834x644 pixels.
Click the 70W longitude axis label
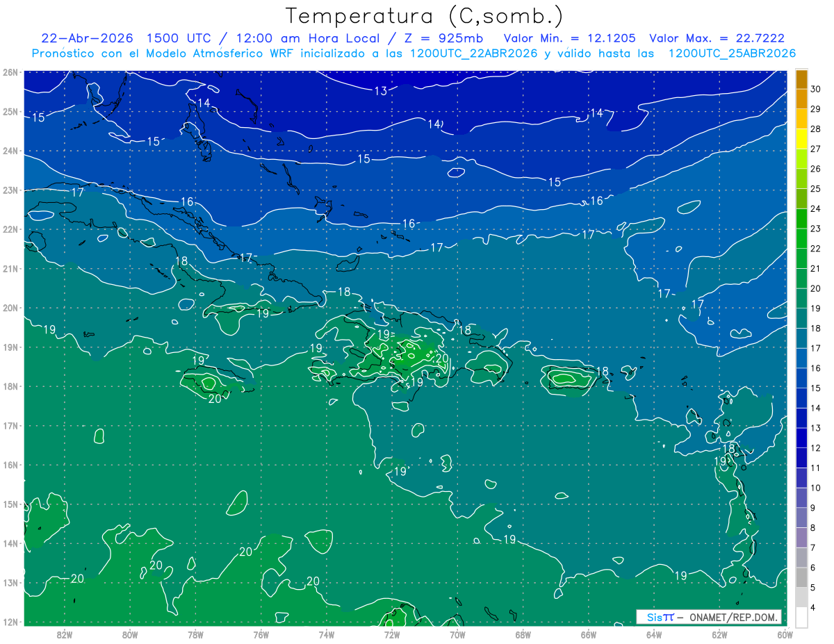coord(457,634)
